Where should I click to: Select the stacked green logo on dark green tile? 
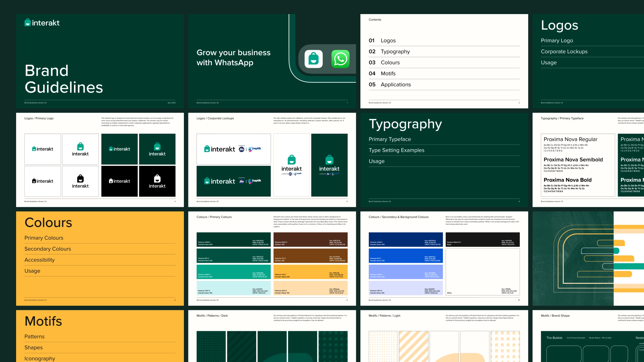click(x=157, y=149)
